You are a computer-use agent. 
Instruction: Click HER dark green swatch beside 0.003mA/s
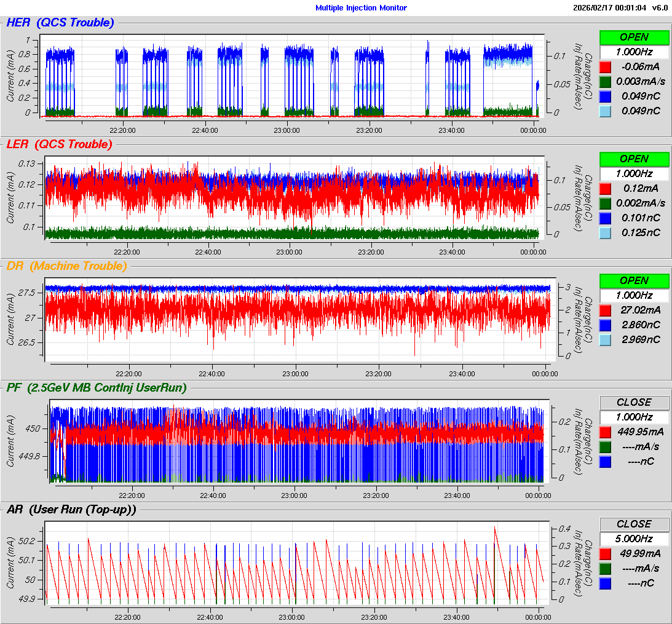[x=605, y=81]
